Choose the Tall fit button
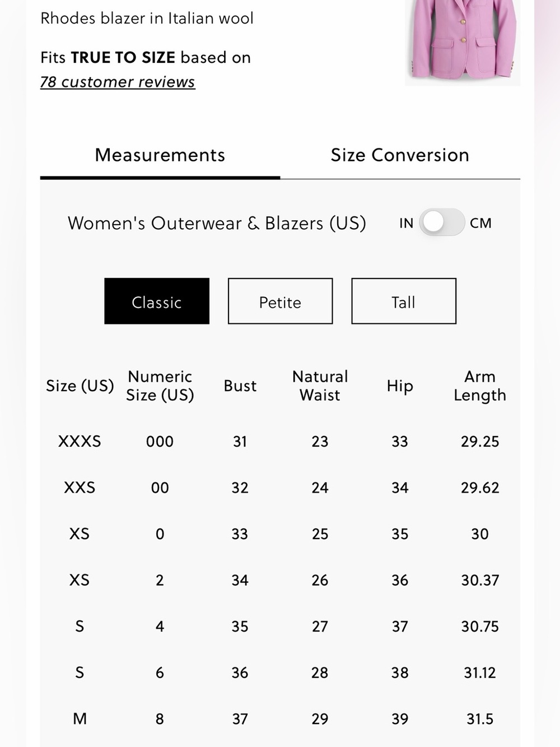This screenshot has height=747, width=560. pos(404,301)
